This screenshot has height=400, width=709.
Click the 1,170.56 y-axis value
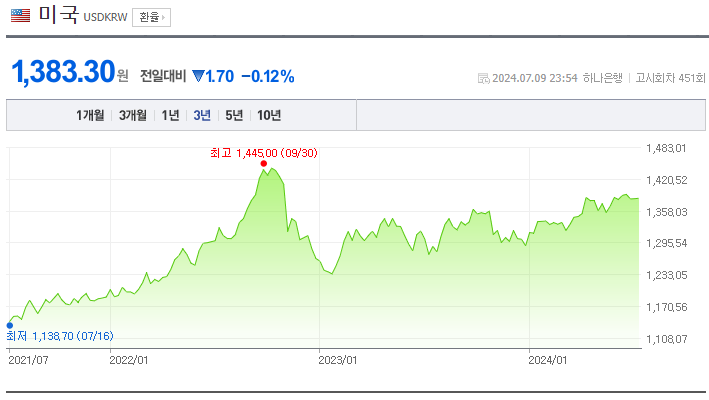[x=666, y=307]
